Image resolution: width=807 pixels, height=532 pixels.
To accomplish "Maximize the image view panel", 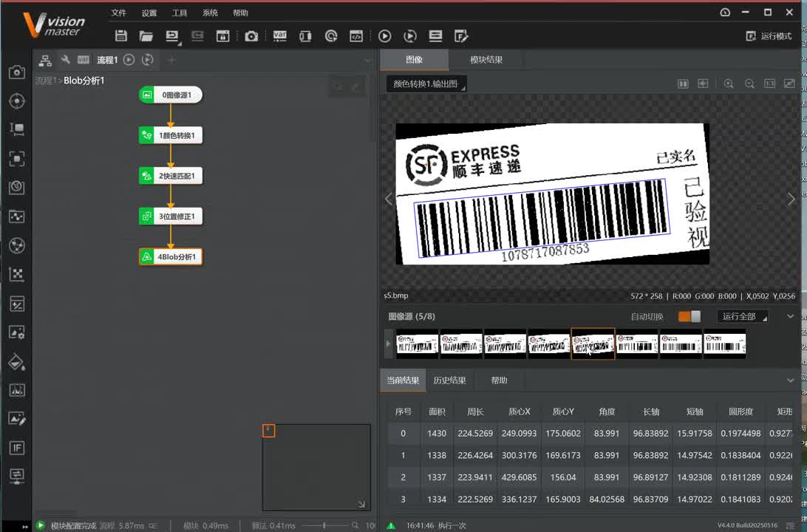I will (x=789, y=84).
